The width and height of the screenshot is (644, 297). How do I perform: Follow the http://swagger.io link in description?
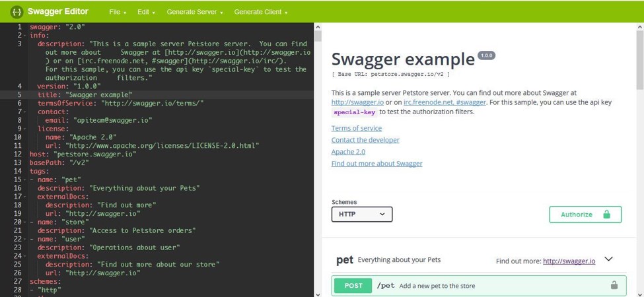pyautogui.click(x=357, y=102)
